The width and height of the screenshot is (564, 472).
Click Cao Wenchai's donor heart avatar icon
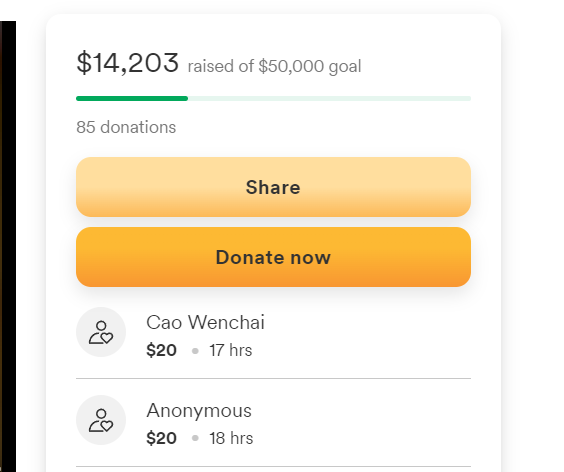tap(101, 332)
